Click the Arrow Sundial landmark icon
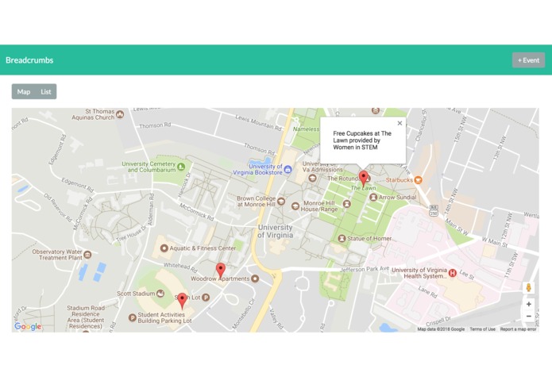Image resolution: width=552 pixels, height=392 pixels. 373,198
